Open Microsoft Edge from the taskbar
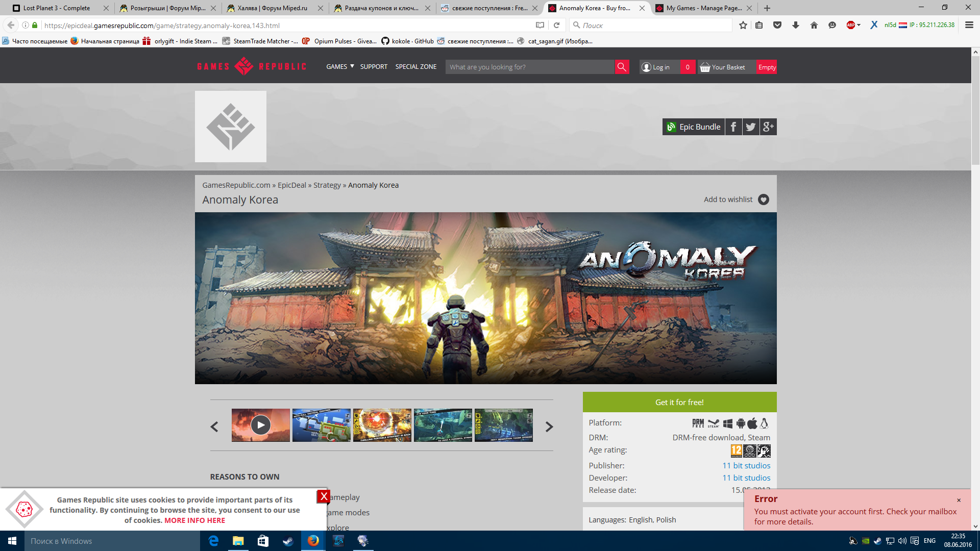The width and height of the screenshot is (980, 551). pyautogui.click(x=213, y=541)
